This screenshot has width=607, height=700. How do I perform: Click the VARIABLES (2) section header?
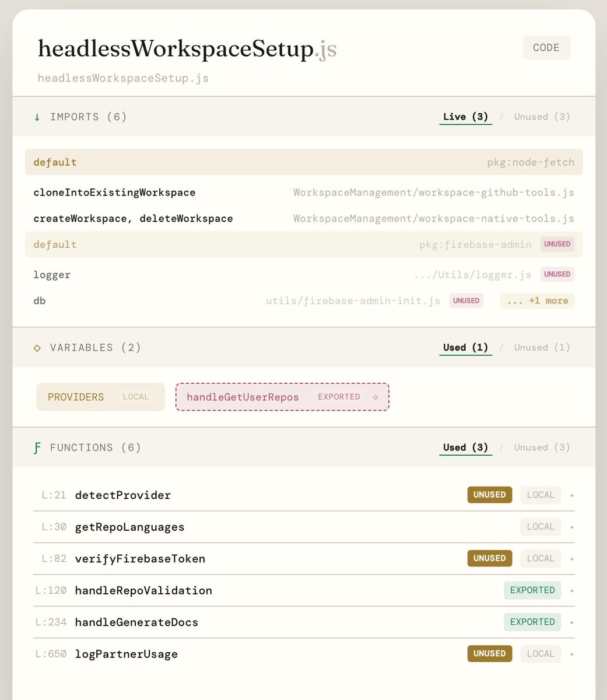point(96,348)
